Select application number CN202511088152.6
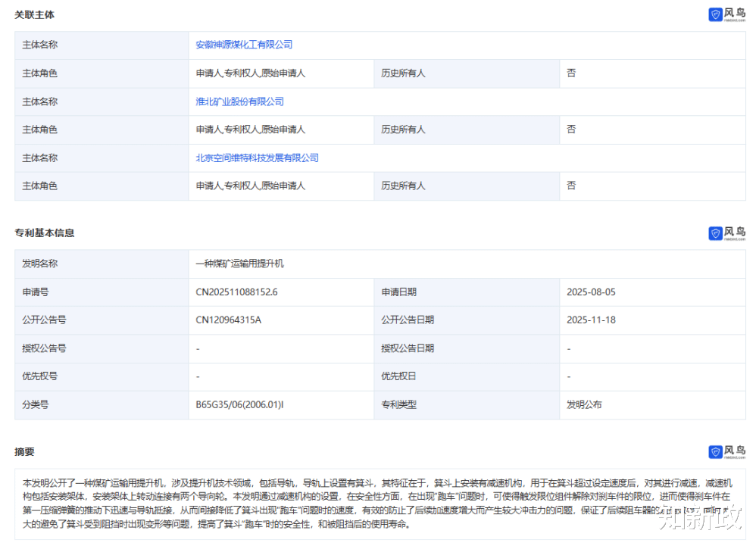The image size is (756, 549). tap(237, 292)
